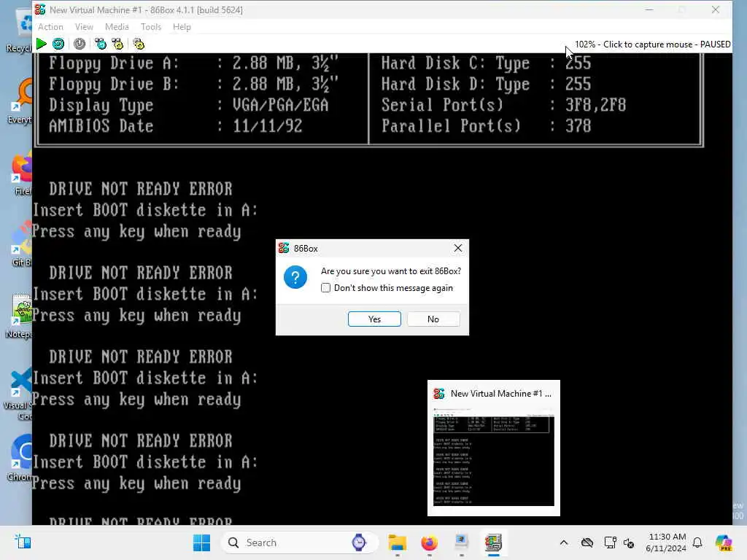Open File Explorer from the taskbar
The height and width of the screenshot is (560, 747).
pyautogui.click(x=397, y=542)
